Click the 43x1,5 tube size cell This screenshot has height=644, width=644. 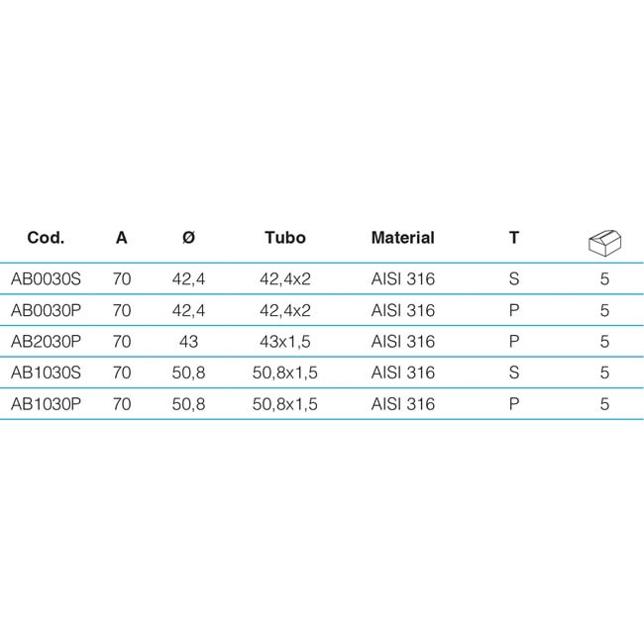pyautogui.click(x=285, y=342)
